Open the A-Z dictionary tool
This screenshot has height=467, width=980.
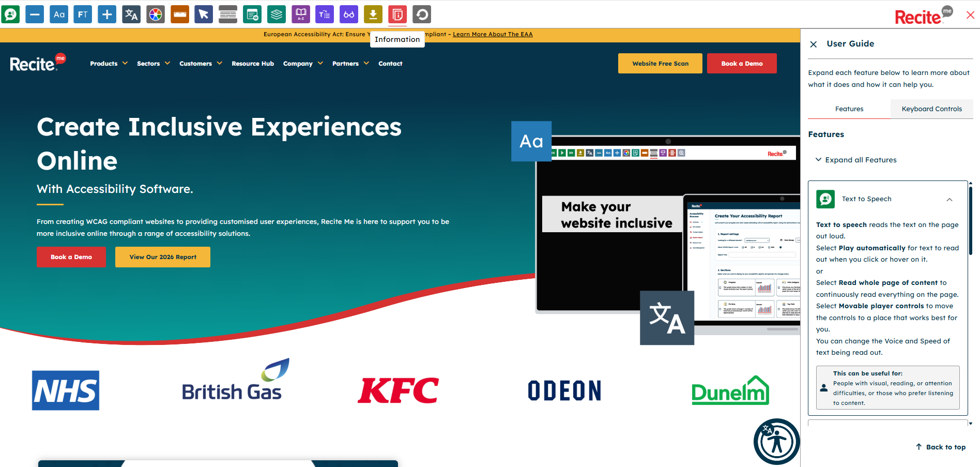[301, 14]
